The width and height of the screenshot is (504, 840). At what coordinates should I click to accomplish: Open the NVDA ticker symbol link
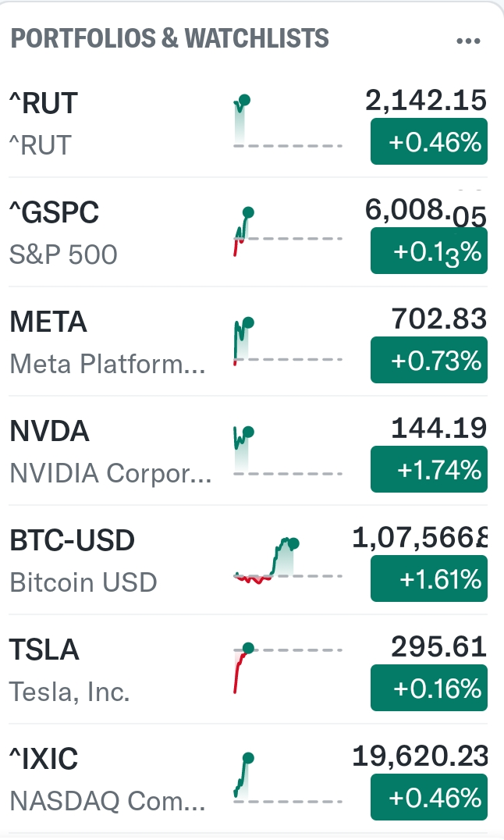pos(49,430)
